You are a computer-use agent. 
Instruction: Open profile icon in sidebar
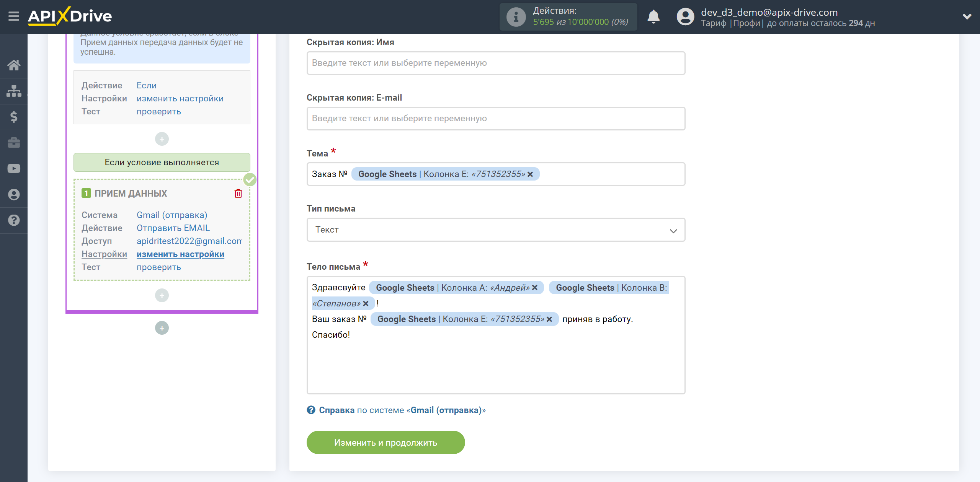coord(14,194)
